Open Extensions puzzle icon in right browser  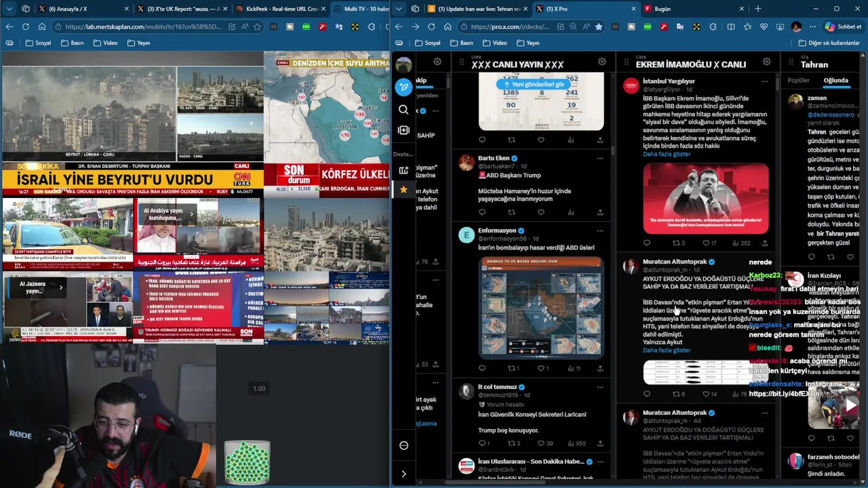[x=713, y=26]
